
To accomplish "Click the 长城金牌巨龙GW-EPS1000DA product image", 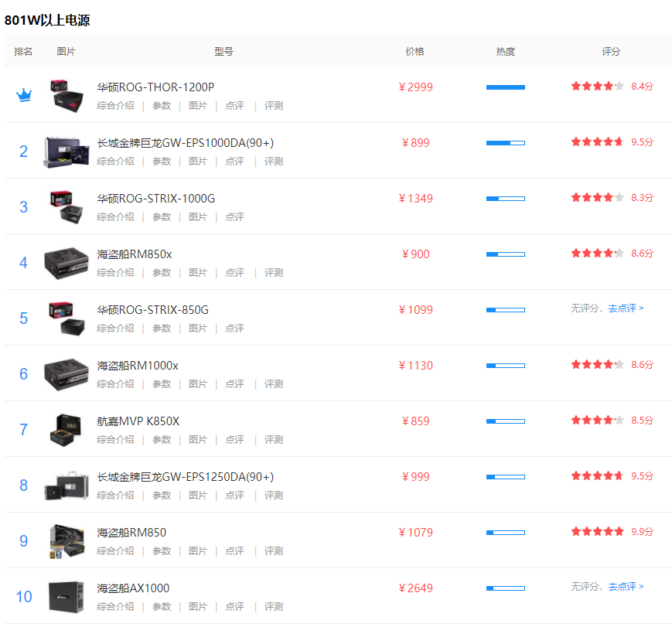I will pos(67,152).
